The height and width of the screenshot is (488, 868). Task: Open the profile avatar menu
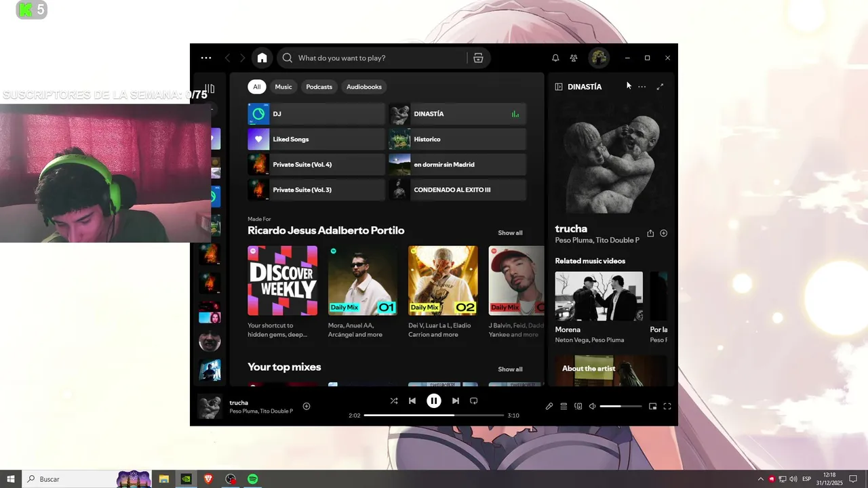pyautogui.click(x=599, y=58)
